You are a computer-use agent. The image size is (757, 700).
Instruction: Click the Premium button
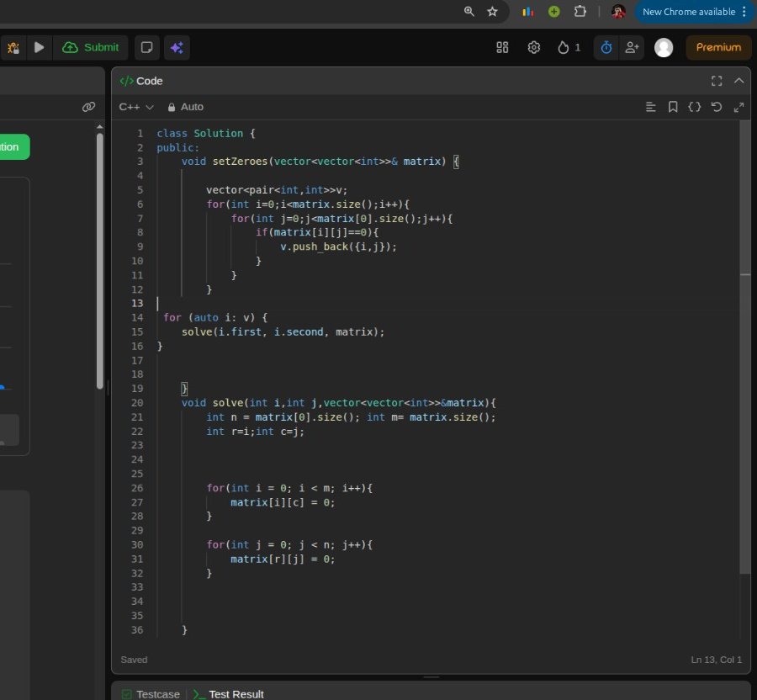tap(718, 47)
